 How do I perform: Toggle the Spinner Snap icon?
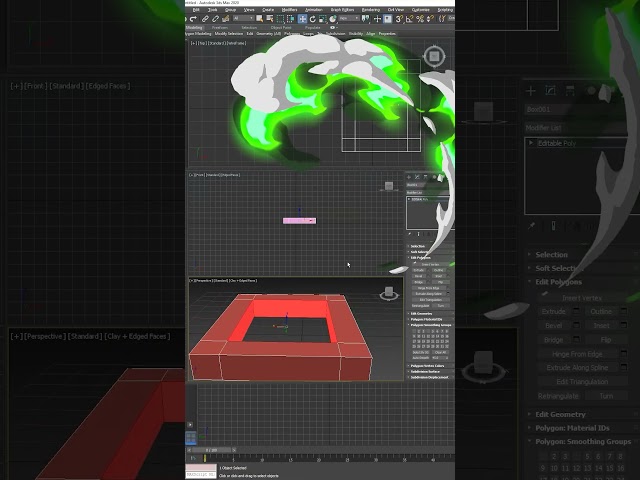point(430,19)
